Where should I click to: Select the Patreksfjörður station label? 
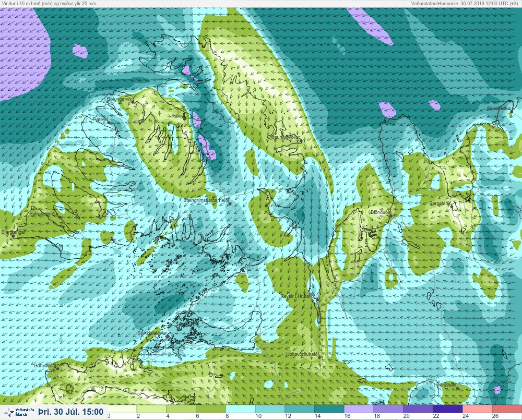click(44, 214)
